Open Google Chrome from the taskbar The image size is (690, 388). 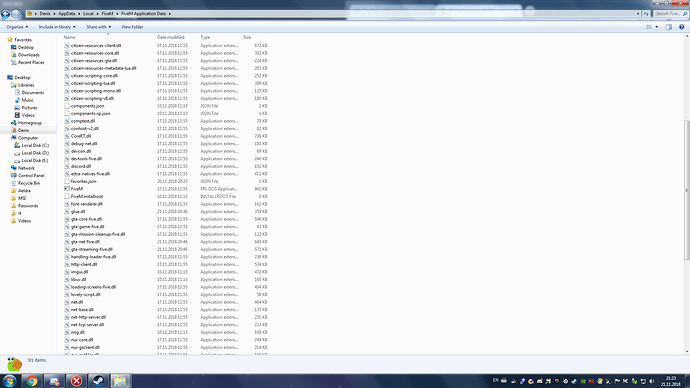pyautogui.click(x=32, y=381)
